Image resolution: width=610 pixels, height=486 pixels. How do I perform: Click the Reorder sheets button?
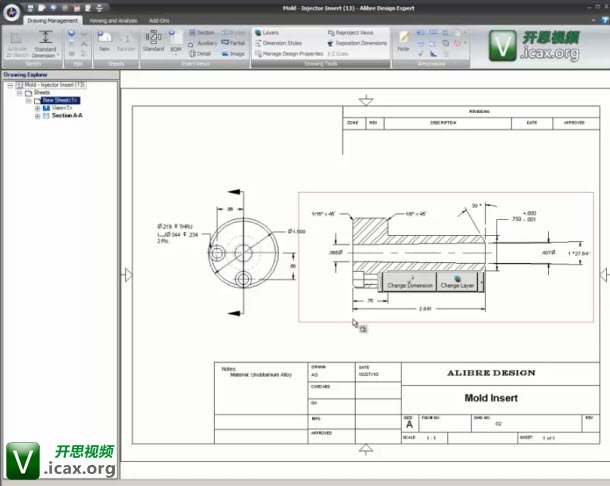tap(126, 42)
